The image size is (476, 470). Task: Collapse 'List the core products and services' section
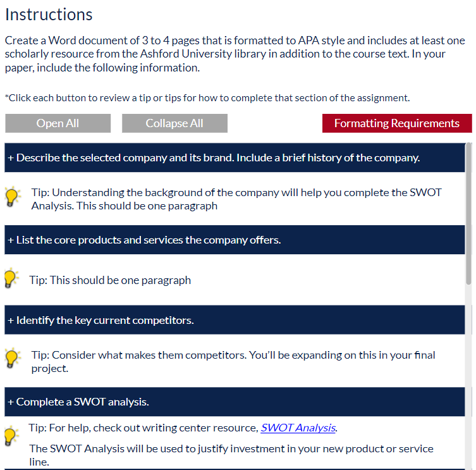[235, 240]
